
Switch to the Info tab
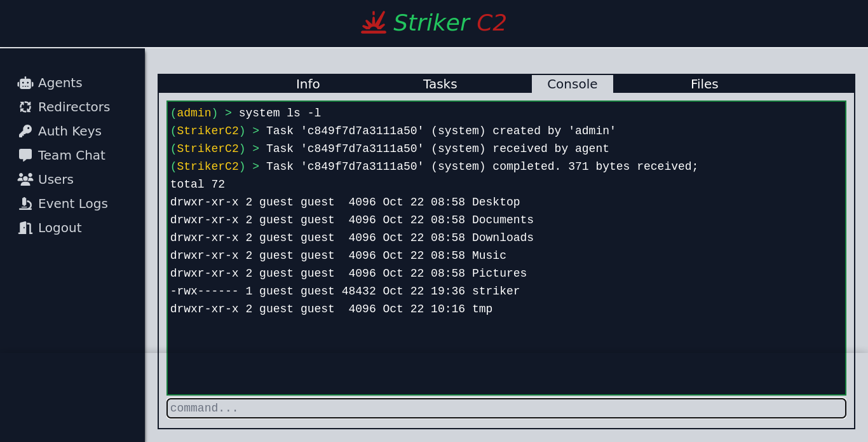point(308,84)
